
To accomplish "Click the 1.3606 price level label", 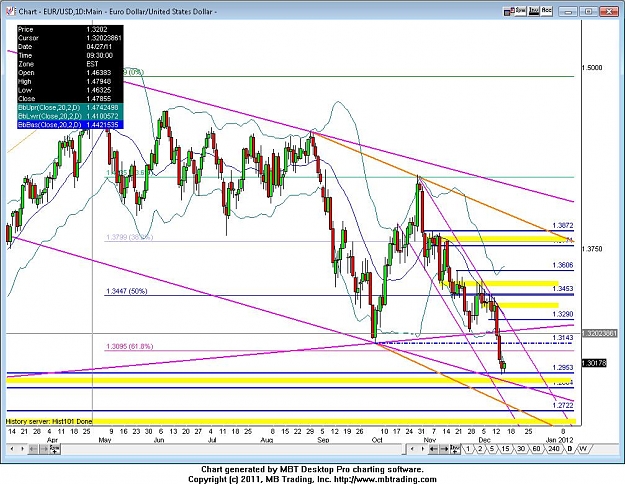I will (x=562, y=265).
